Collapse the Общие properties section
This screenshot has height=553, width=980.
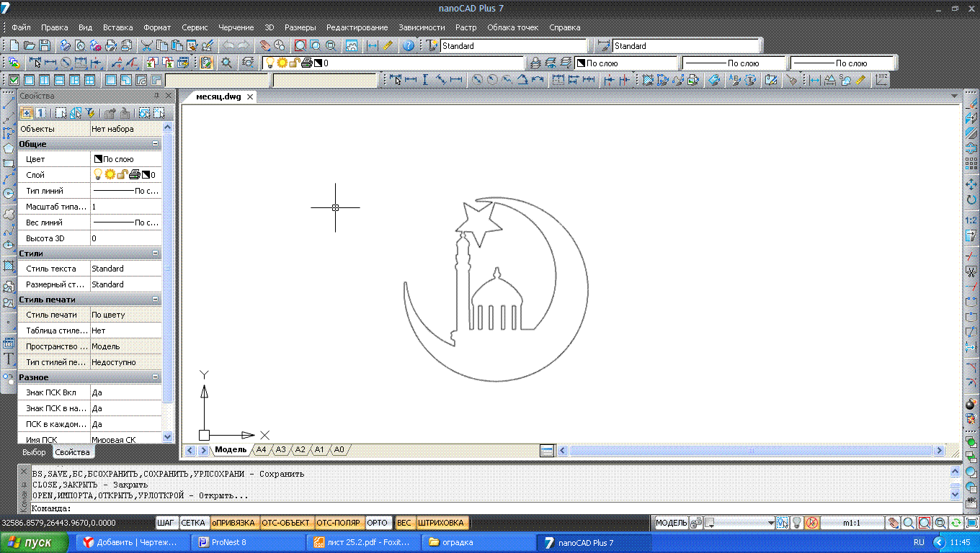click(x=155, y=144)
